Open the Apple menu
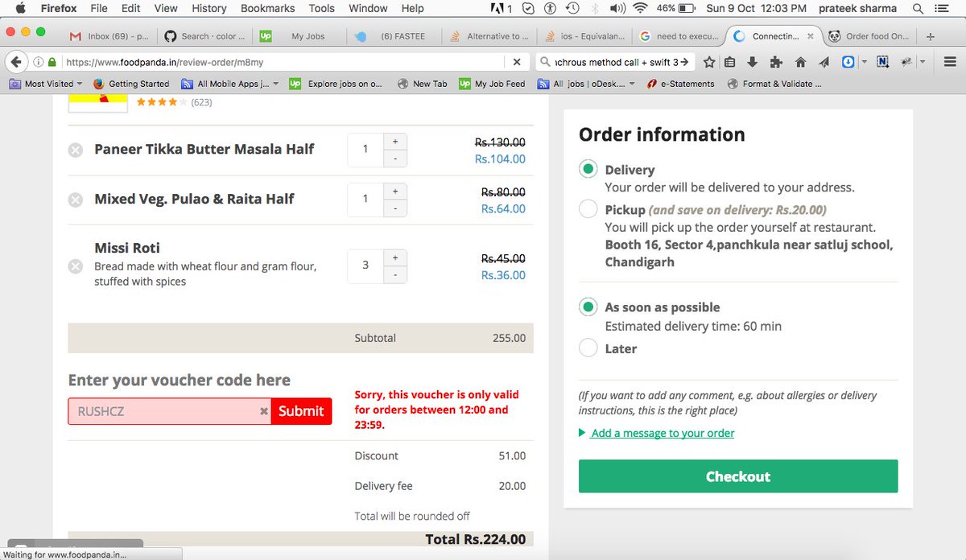 point(20,9)
